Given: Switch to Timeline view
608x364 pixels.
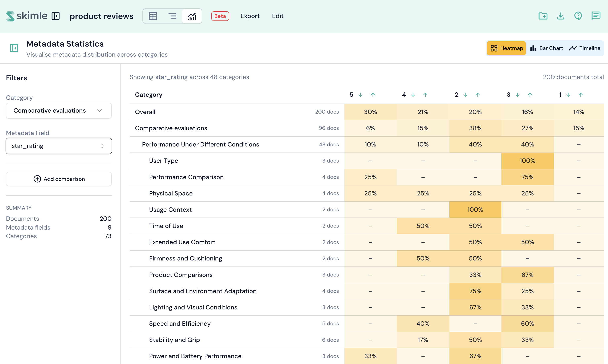Looking at the screenshot, I should (585, 48).
